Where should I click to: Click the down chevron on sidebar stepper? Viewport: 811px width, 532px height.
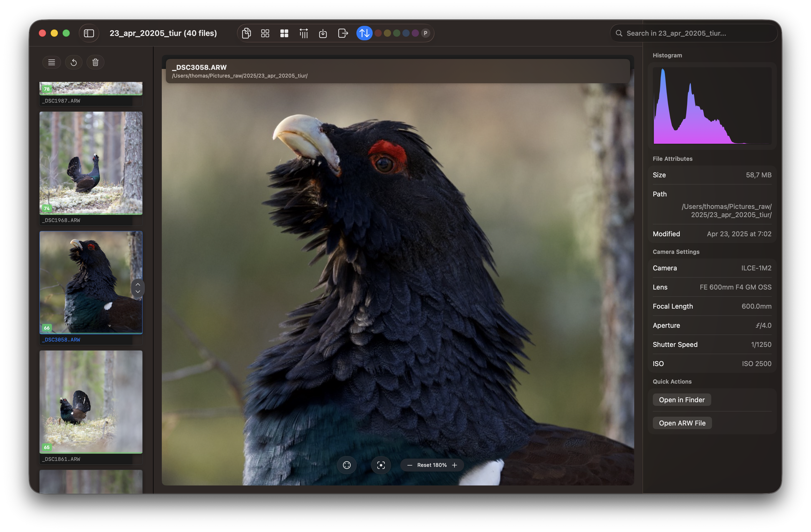[x=138, y=292]
